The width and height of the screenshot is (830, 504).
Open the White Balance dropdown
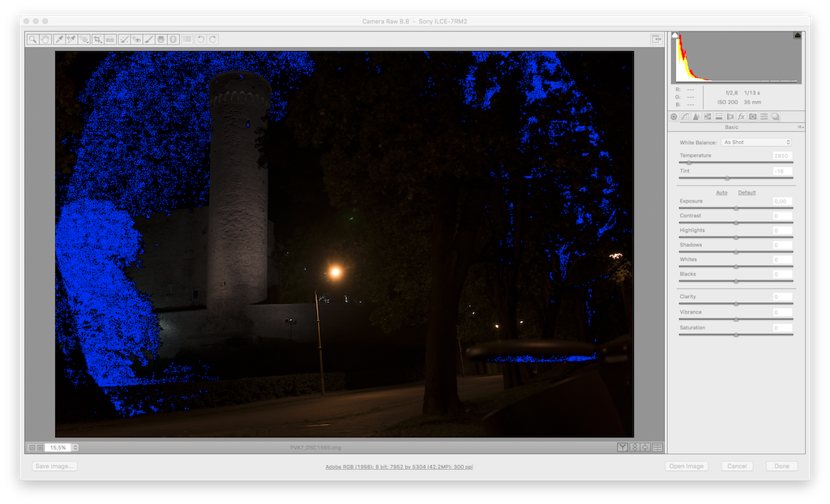point(757,143)
